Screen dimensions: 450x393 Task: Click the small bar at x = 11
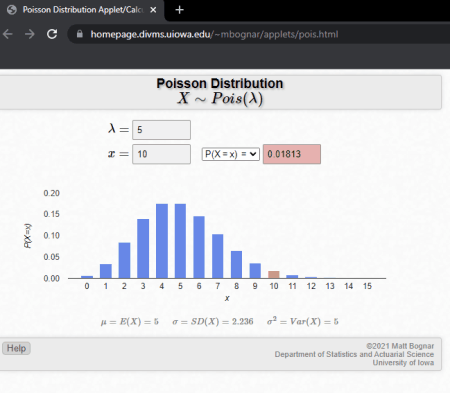click(x=292, y=276)
